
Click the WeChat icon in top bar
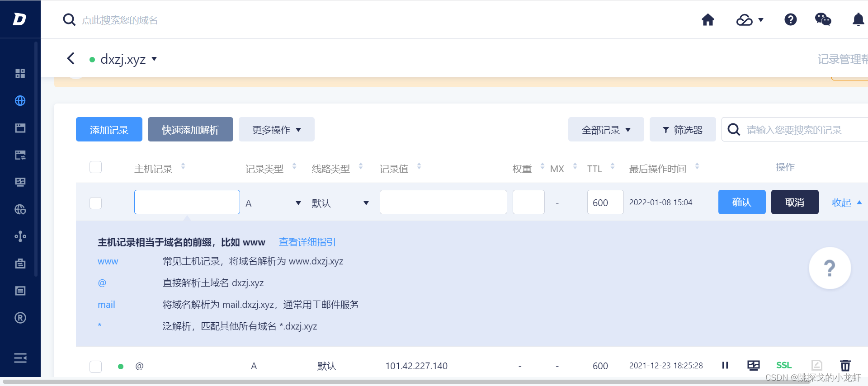tap(823, 19)
